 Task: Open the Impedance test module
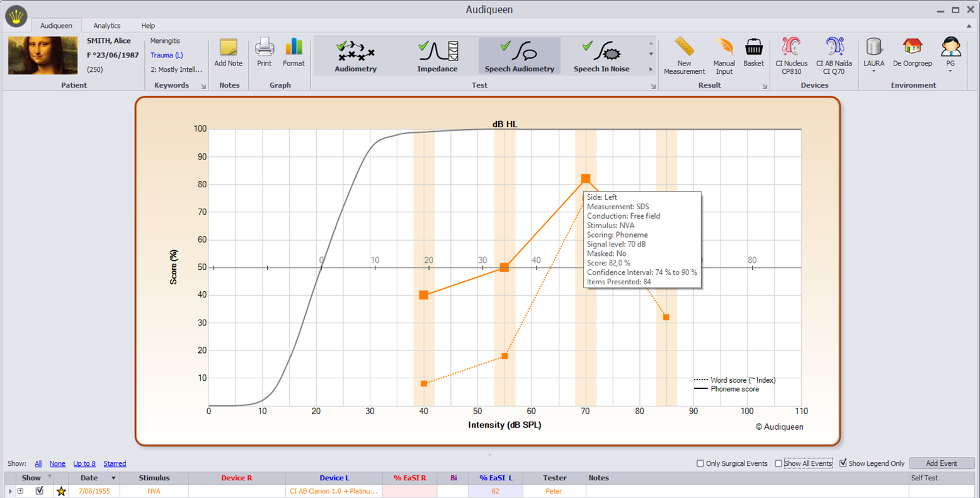(437, 55)
